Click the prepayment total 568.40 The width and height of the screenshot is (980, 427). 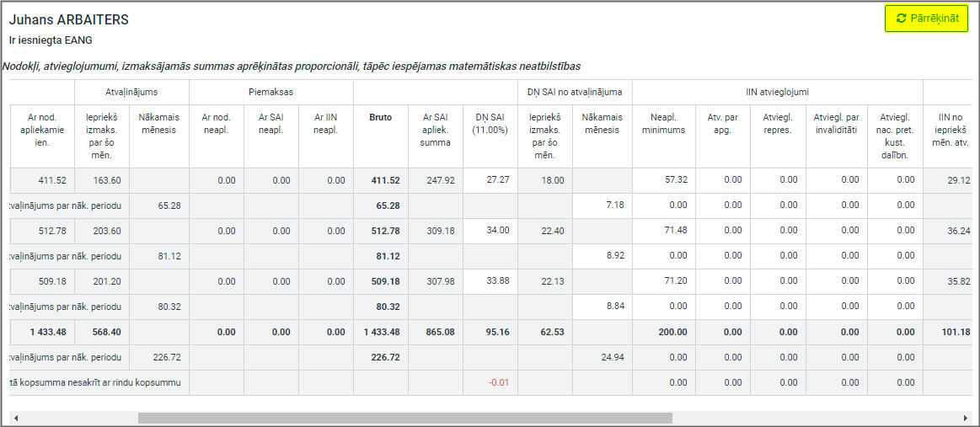[106, 332]
